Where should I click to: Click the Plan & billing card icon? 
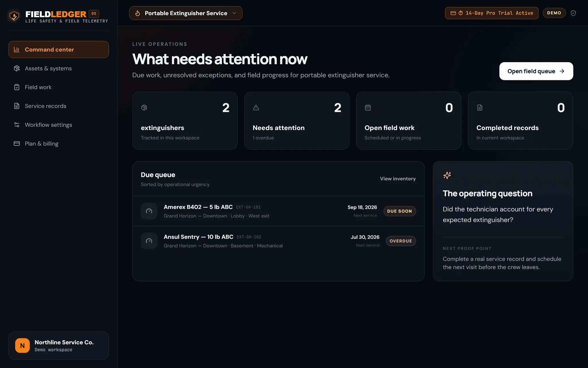click(x=17, y=143)
